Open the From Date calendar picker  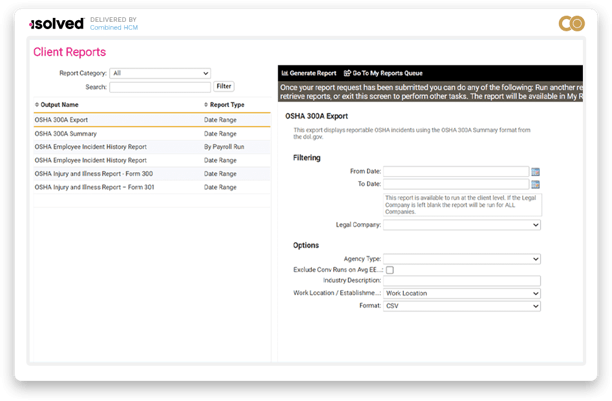pos(535,171)
